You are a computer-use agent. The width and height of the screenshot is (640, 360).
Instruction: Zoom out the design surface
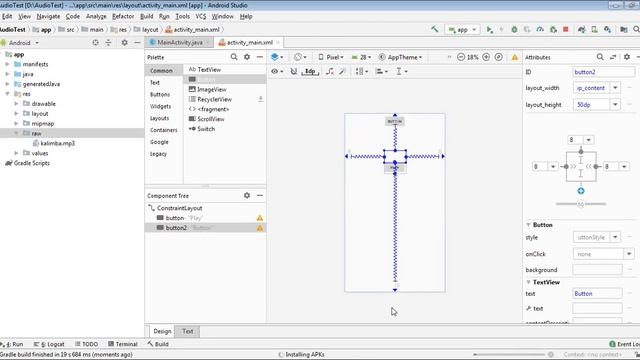click(461, 57)
